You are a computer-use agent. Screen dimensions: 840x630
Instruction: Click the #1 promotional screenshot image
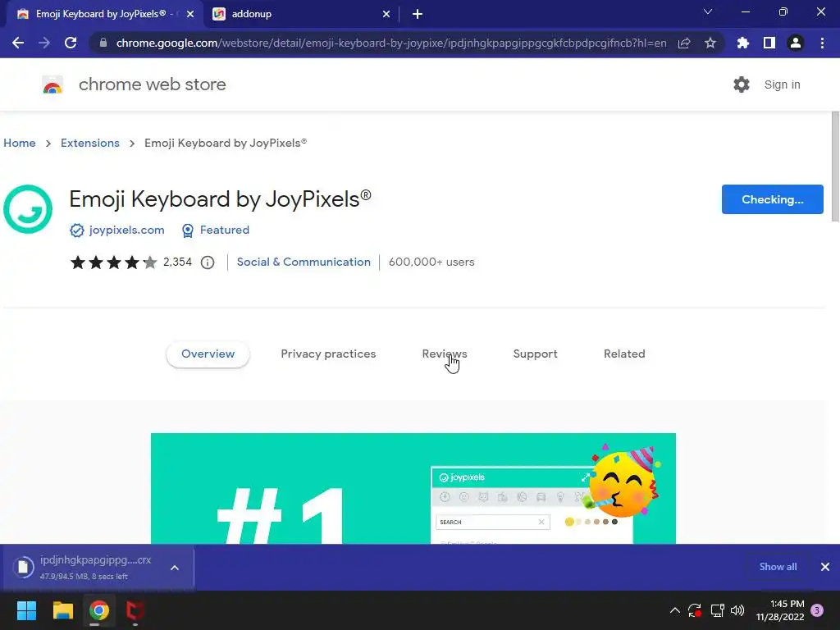(x=413, y=488)
